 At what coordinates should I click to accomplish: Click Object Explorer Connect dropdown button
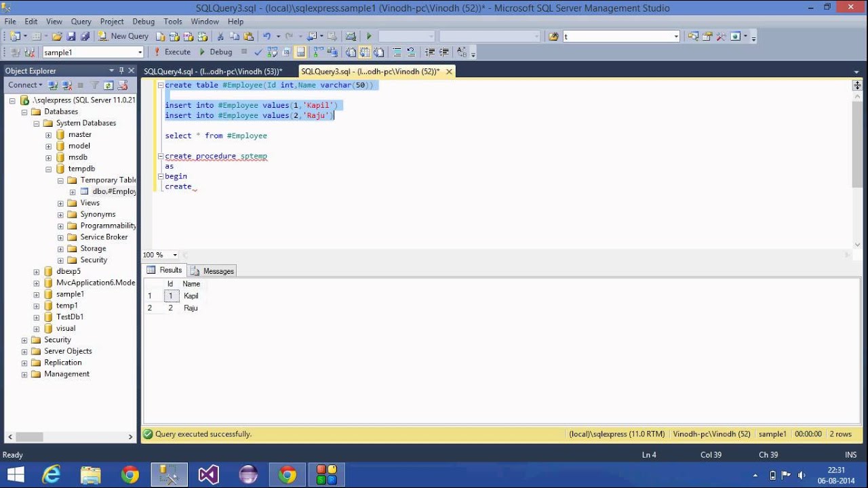tap(25, 85)
